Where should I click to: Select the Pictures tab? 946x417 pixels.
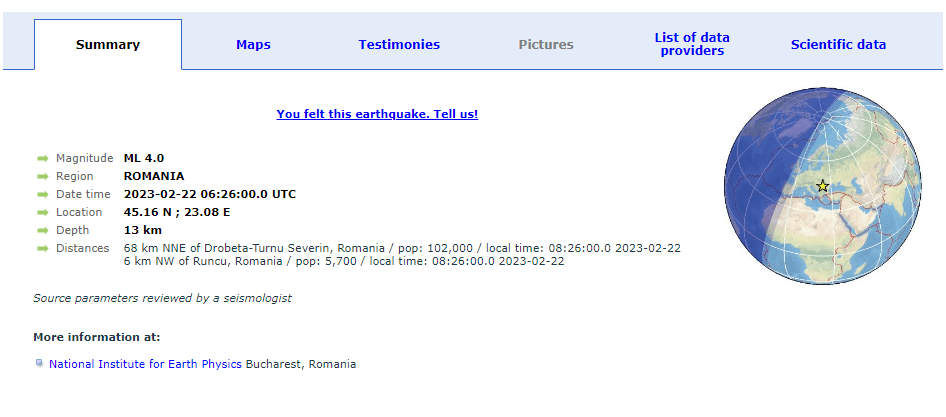pos(546,45)
